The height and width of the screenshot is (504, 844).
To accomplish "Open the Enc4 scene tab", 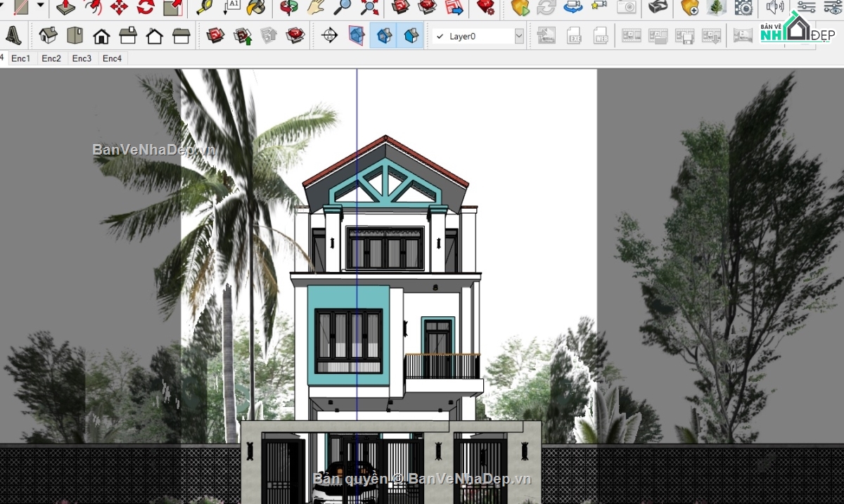I will [112, 58].
